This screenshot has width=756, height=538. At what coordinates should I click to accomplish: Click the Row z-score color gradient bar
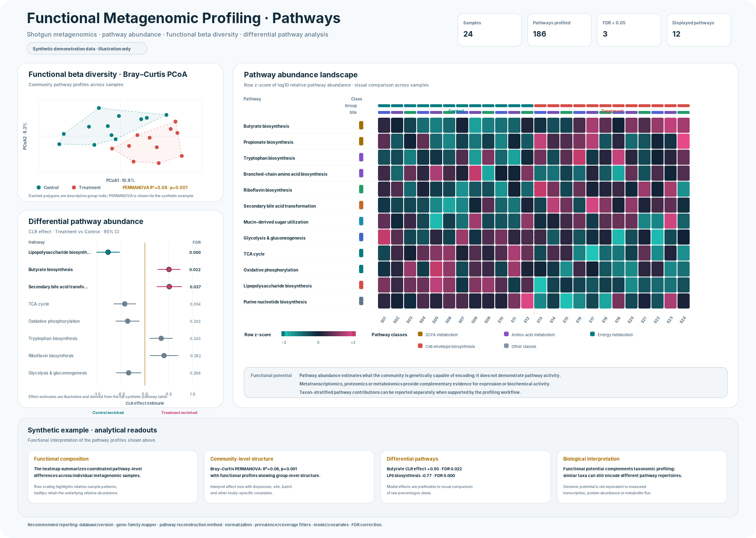pyautogui.click(x=318, y=334)
